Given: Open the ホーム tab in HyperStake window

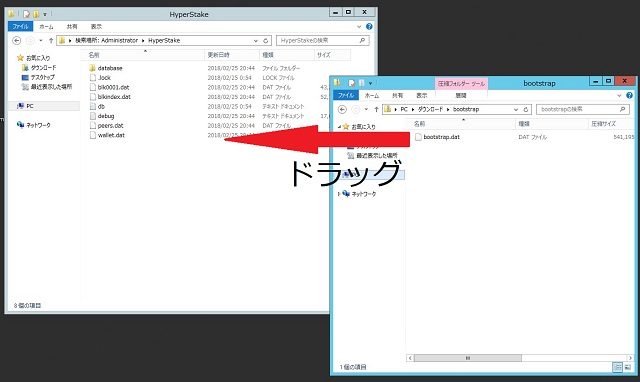Looking at the screenshot, I should pos(46,27).
